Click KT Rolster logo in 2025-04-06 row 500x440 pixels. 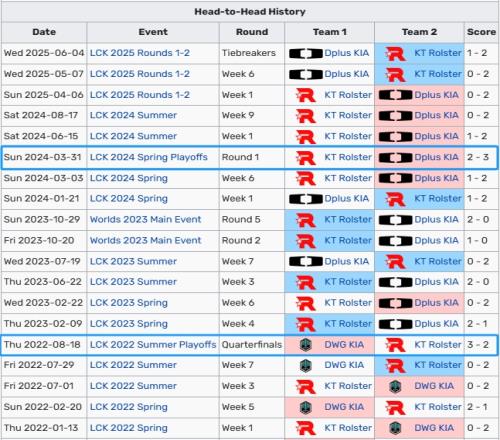[x=306, y=95]
